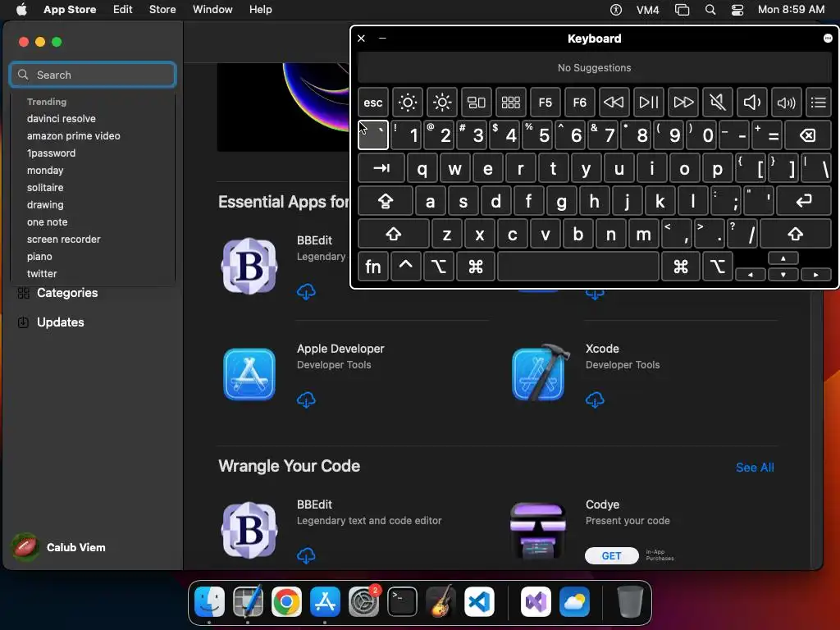Image resolution: width=840 pixels, height=630 pixels.
Task: Select trending search amazon prime video
Action: point(73,135)
